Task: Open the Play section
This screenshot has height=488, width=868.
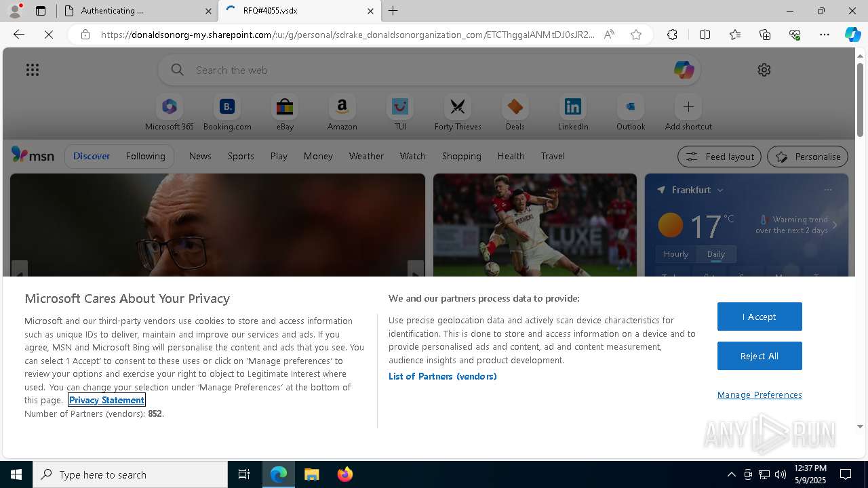Action: coord(279,156)
